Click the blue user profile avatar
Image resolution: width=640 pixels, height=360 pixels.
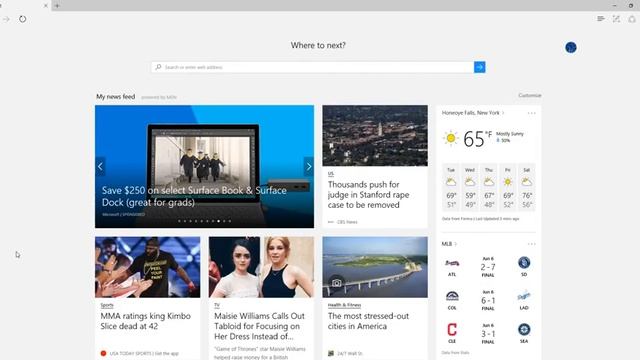pyautogui.click(x=571, y=48)
